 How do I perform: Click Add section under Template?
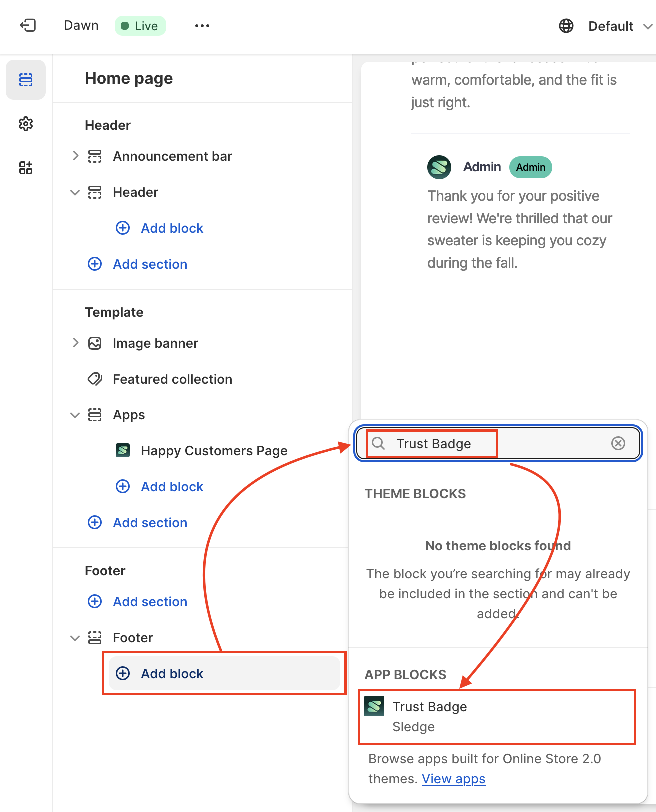150,523
